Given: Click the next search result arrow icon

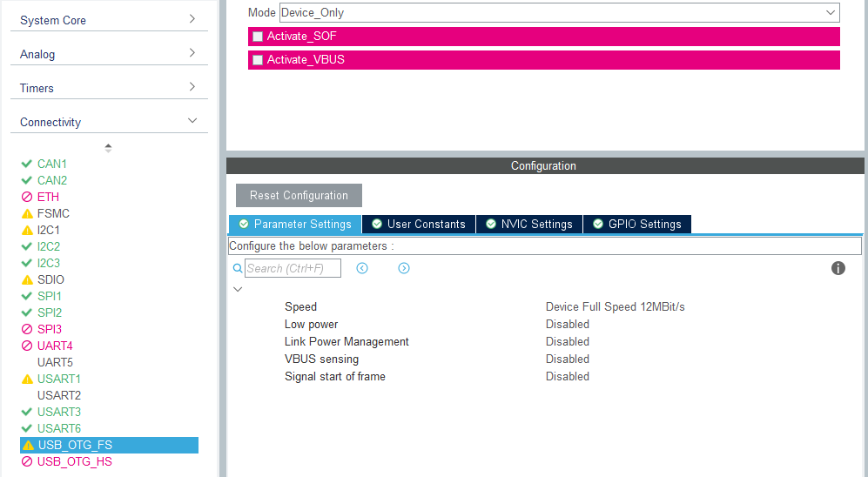Looking at the screenshot, I should pyautogui.click(x=404, y=268).
